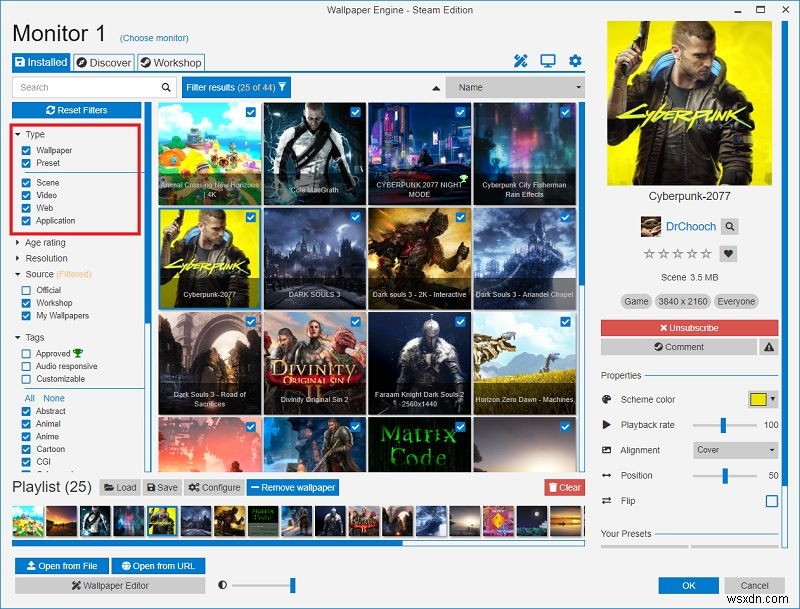The width and height of the screenshot is (800, 609).
Task: Open Wallpaper Engine settings via gear icon
Action: coord(574,61)
